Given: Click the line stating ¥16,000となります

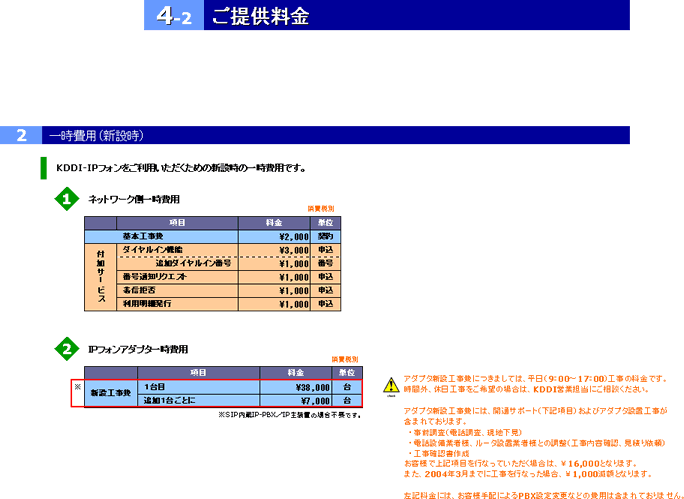Looking at the screenshot, I should tap(521, 463).
